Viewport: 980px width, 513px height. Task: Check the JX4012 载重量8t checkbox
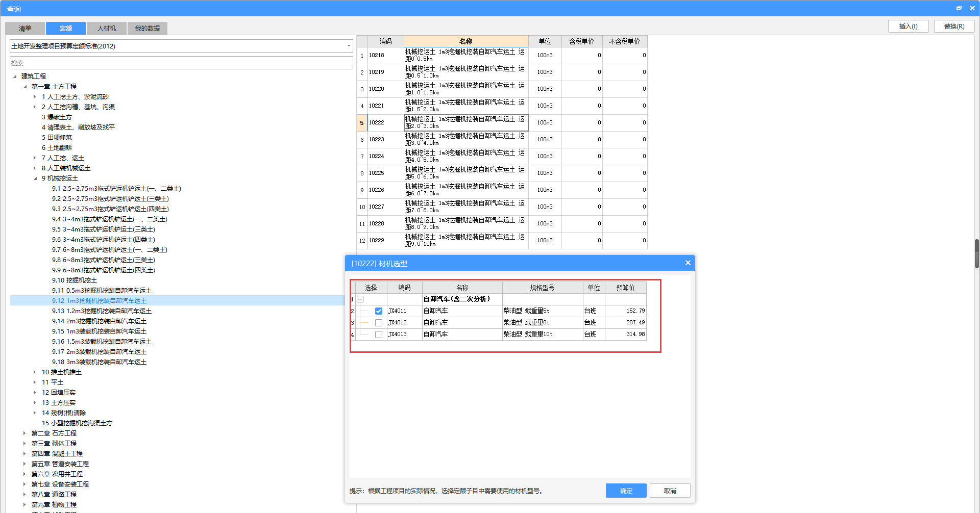point(379,323)
